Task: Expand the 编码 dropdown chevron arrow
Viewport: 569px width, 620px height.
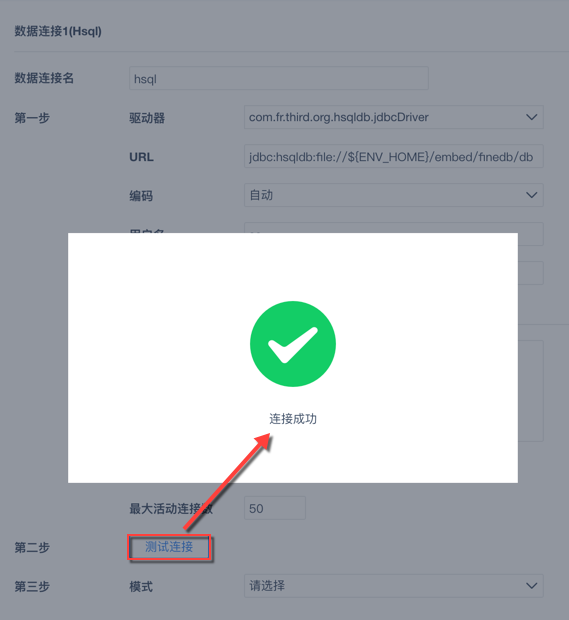Action: coord(531,195)
